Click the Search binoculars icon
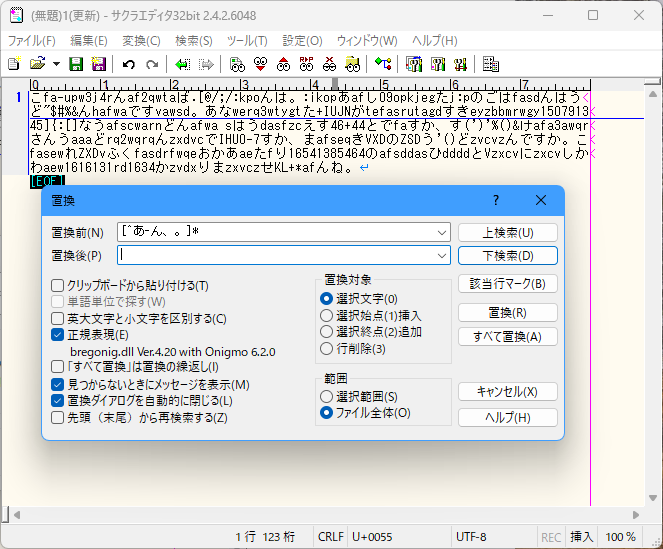This screenshot has width=663, height=549. [237, 64]
